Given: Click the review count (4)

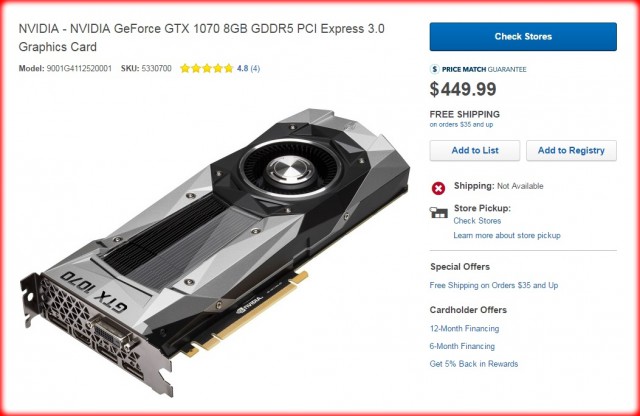Looking at the screenshot, I should 255,68.
